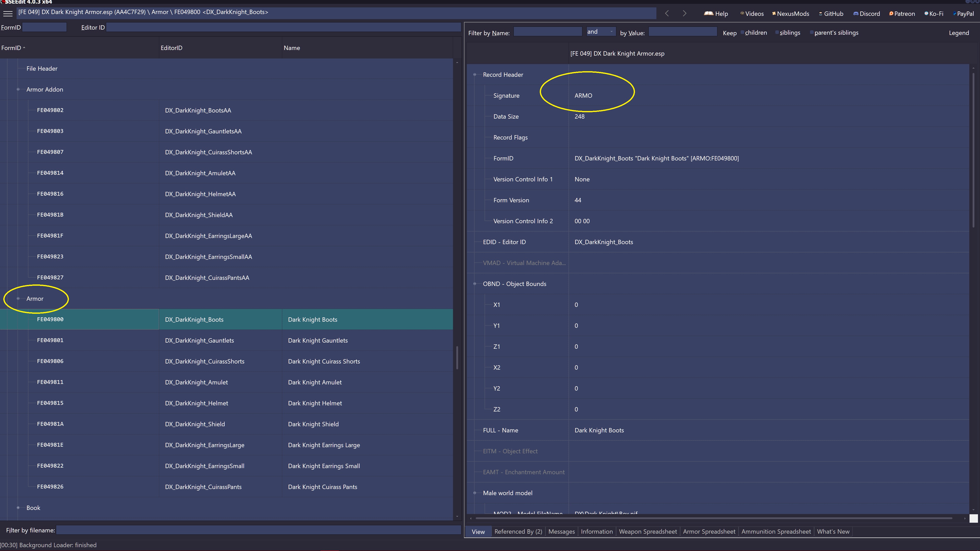
Task: Click the FULL - Name value Dark Knight Boots
Action: [x=599, y=430]
